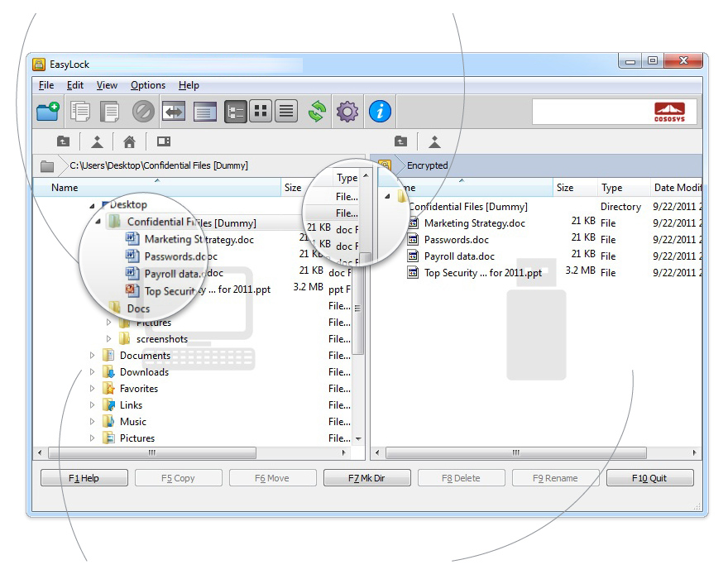Viewport: 728px width, 579px height.
Task: Click the F10 Quit button
Action: (x=649, y=478)
